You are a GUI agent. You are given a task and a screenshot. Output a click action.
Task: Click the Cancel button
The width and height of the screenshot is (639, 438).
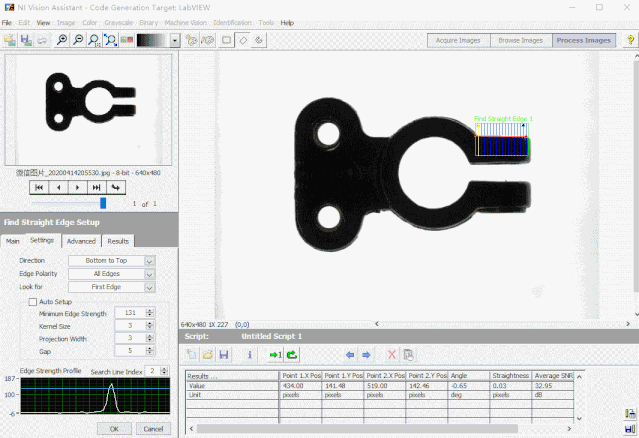[153, 429]
